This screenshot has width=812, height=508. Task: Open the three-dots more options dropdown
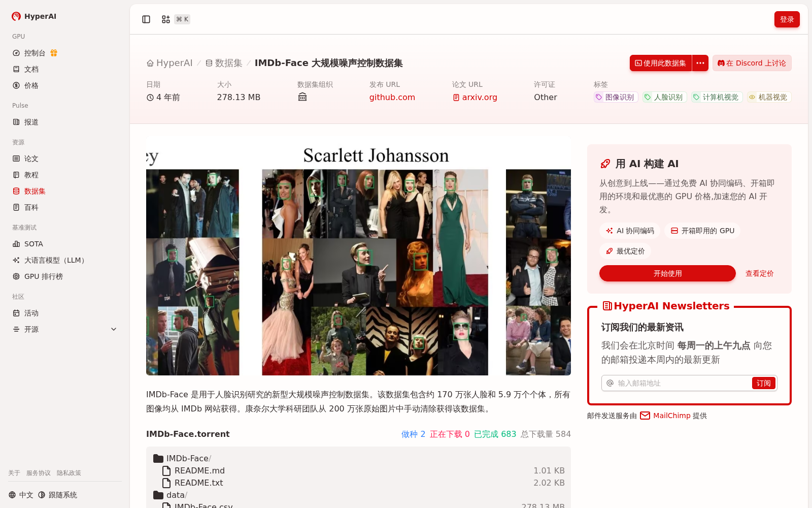coord(700,63)
